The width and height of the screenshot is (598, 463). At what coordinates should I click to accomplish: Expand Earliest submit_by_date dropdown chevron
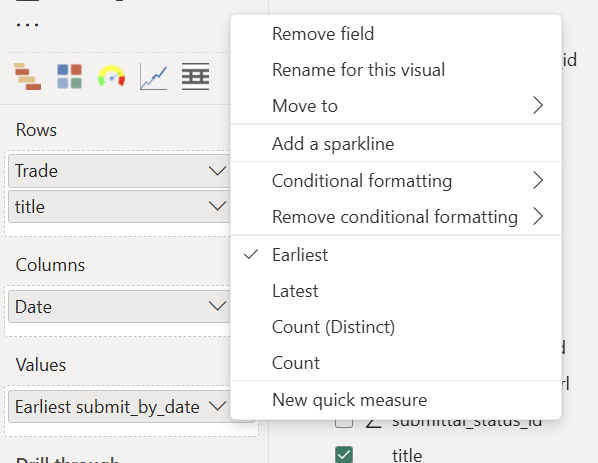(217, 406)
